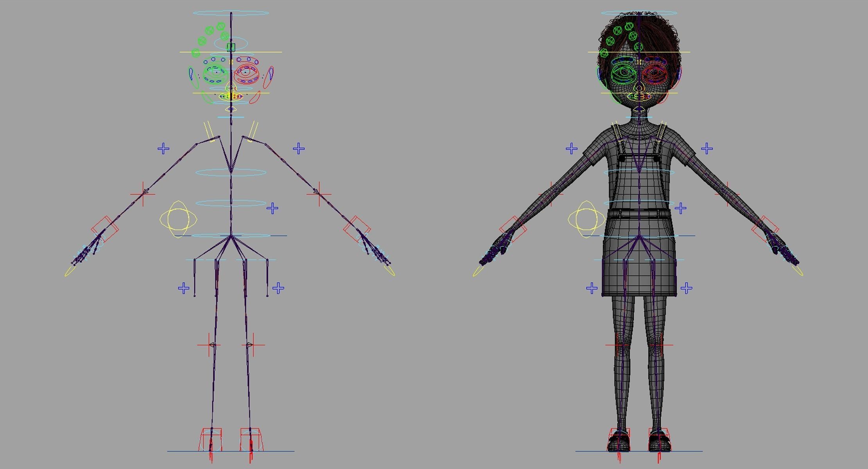Select red ear ellipse control on skeleton rig
868x469 pixels.
tap(269, 78)
